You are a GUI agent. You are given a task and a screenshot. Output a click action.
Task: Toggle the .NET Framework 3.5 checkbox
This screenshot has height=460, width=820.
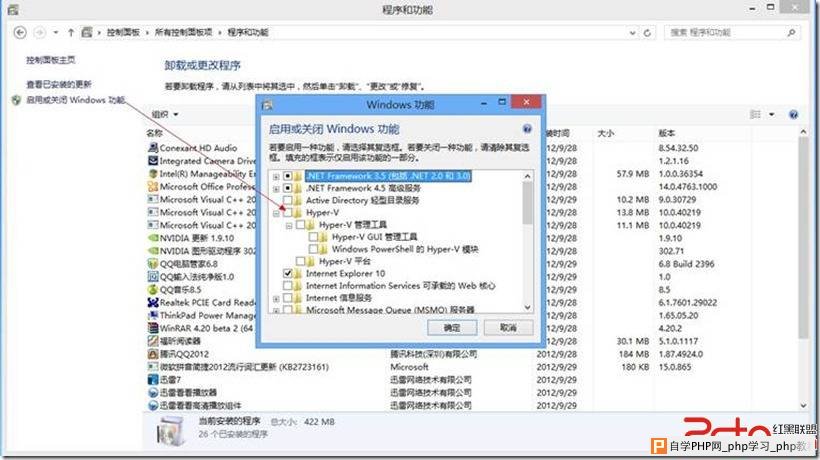click(288, 176)
